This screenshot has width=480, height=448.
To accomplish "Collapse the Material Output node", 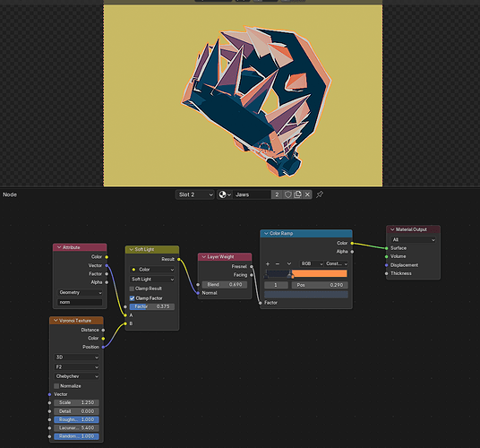I will 392,229.
